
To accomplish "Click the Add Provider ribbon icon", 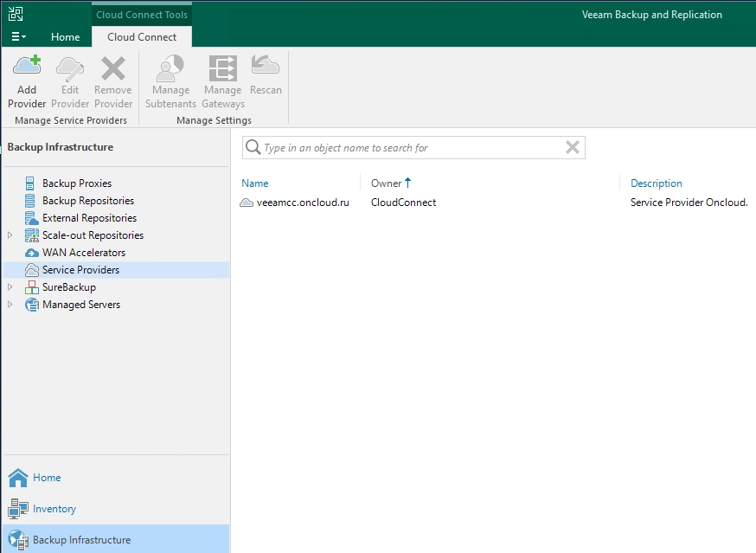I will pos(27,81).
